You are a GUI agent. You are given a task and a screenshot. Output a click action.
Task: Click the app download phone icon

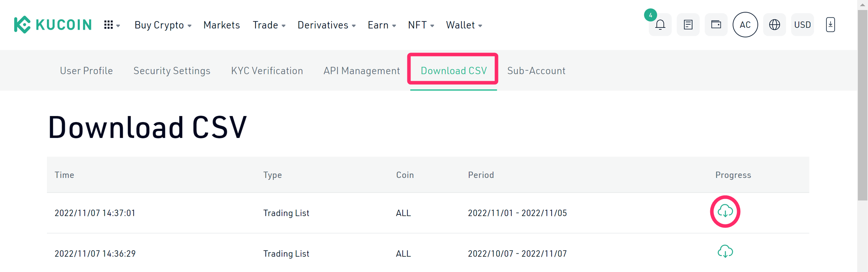830,25
